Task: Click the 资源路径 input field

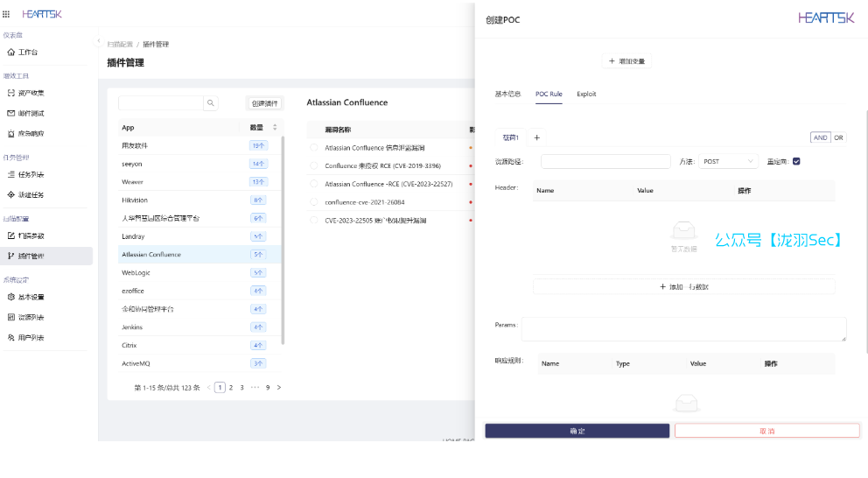Action: [605, 161]
